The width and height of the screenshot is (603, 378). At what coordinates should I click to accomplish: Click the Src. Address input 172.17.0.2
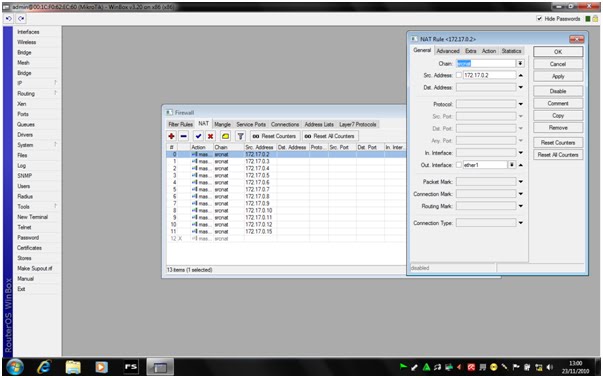tap(489, 75)
